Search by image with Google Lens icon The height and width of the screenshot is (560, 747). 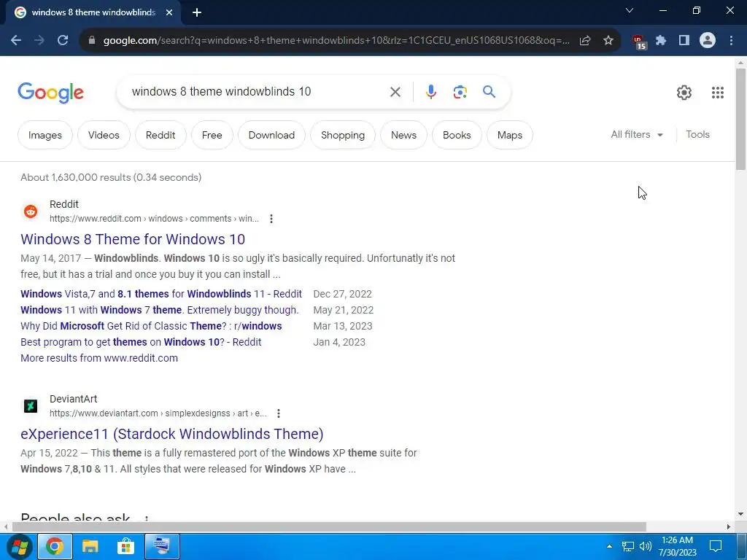click(460, 92)
